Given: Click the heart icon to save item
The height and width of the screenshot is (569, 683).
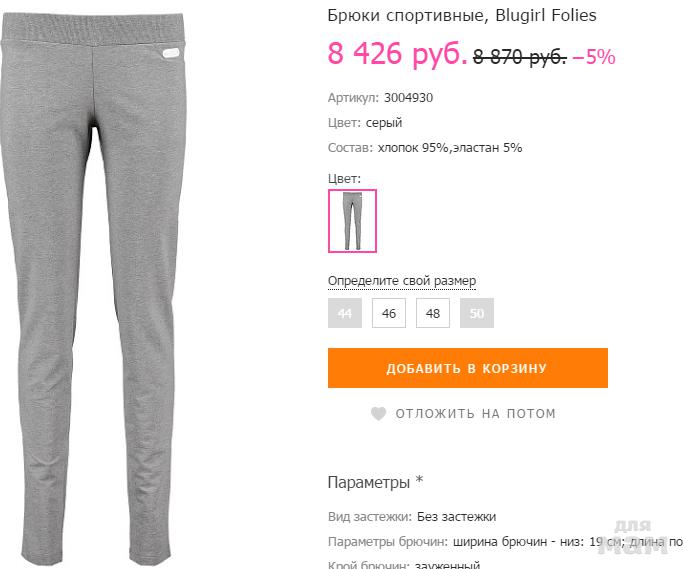Looking at the screenshot, I should pos(378,413).
